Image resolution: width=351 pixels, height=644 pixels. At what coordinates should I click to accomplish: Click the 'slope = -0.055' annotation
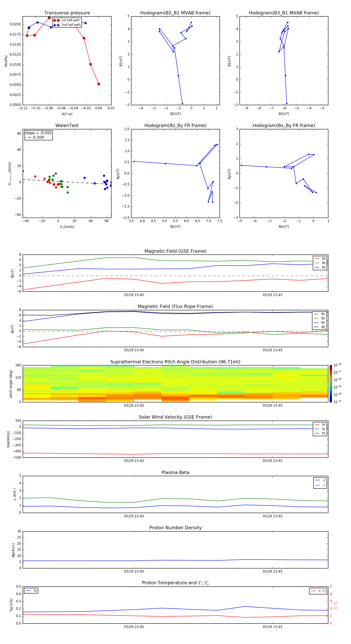[x=38, y=133]
